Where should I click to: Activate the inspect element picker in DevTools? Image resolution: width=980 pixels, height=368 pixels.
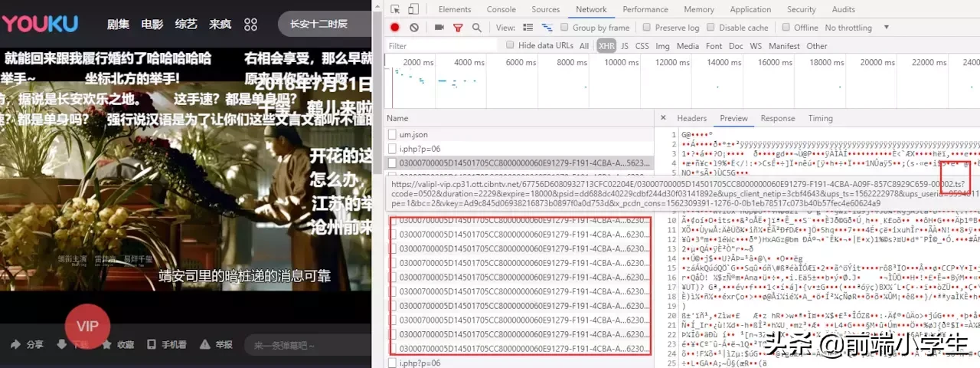pos(394,9)
